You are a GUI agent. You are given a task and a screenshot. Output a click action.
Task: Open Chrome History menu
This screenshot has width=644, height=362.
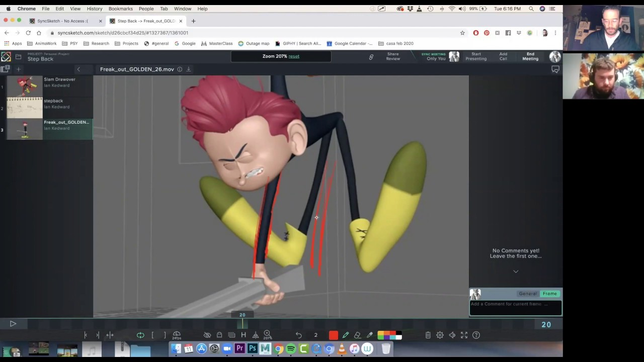click(94, 9)
